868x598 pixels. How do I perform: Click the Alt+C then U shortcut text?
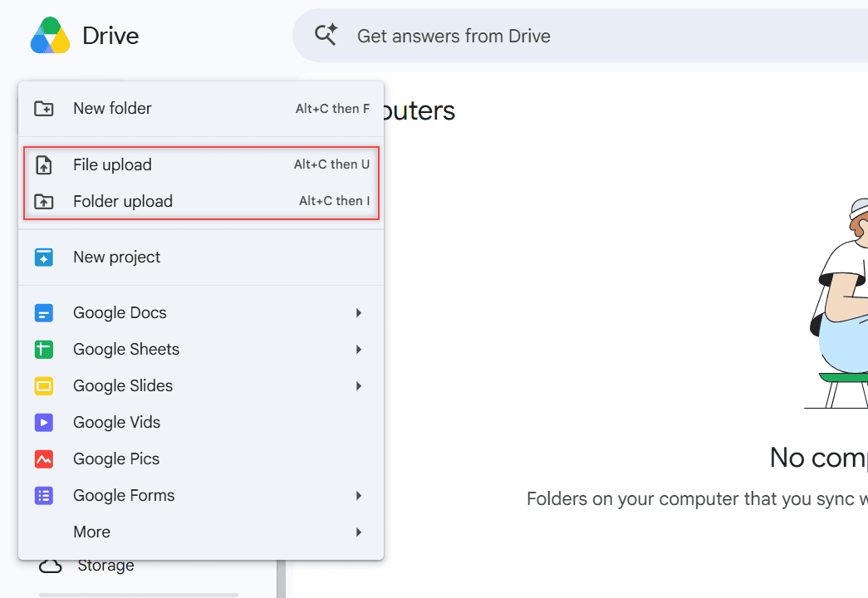click(x=331, y=164)
